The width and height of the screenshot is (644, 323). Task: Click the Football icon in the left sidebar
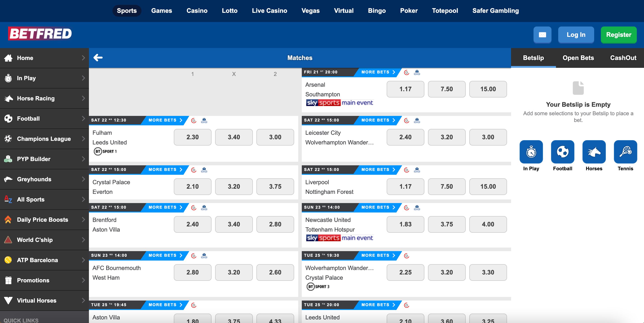coord(8,119)
